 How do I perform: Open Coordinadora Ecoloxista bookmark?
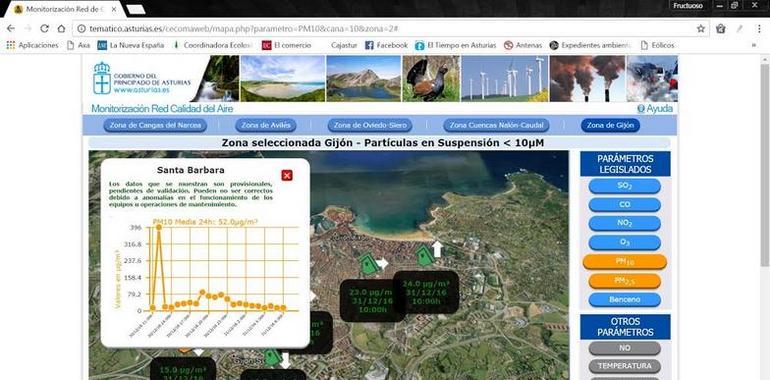tap(212, 45)
